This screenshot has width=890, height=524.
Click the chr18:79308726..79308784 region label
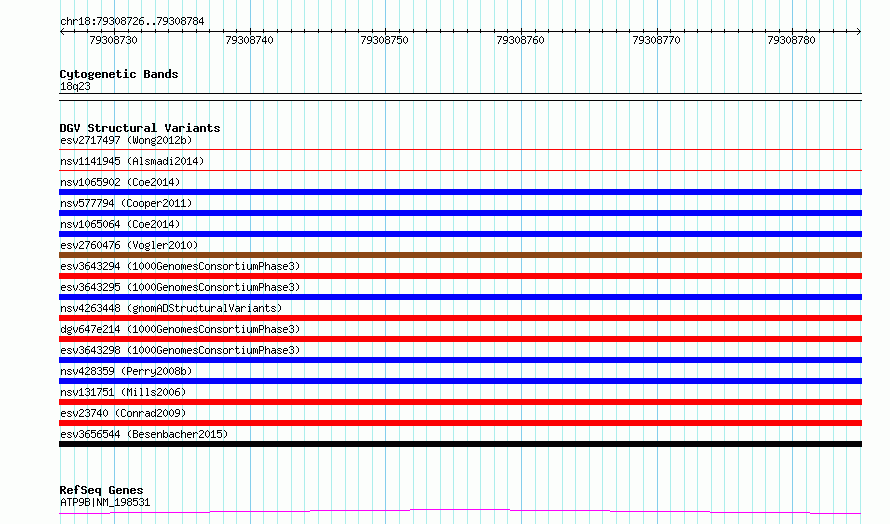pos(132,22)
